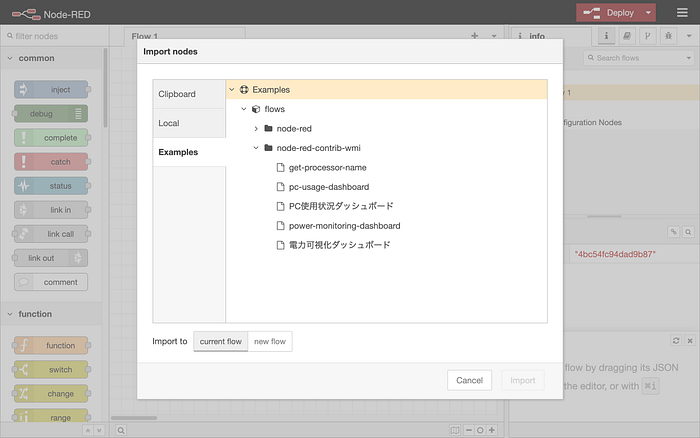700x438 pixels.
Task: Pick the range node in palette
Action: coord(51,416)
